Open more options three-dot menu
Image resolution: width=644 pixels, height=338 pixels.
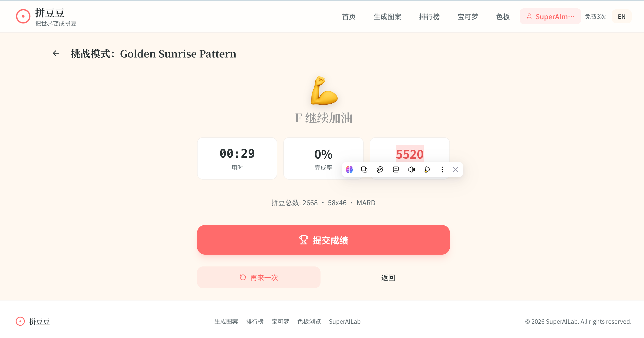pyautogui.click(x=442, y=170)
